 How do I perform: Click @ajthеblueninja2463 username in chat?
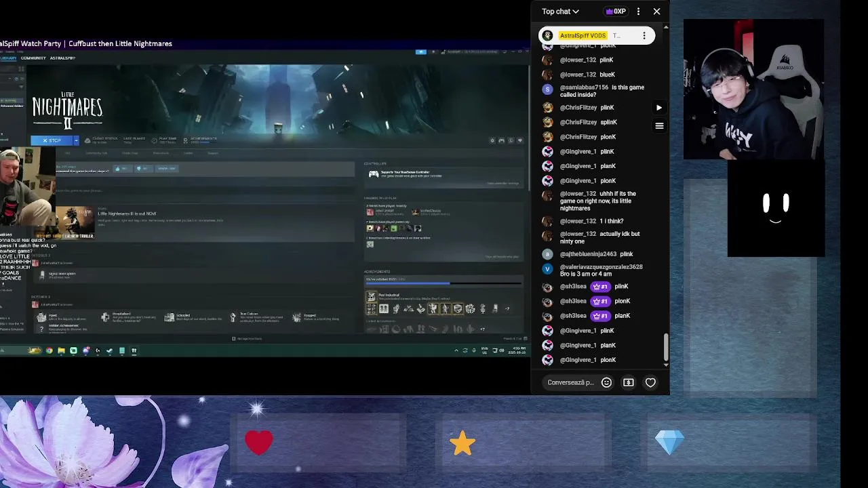coord(588,254)
